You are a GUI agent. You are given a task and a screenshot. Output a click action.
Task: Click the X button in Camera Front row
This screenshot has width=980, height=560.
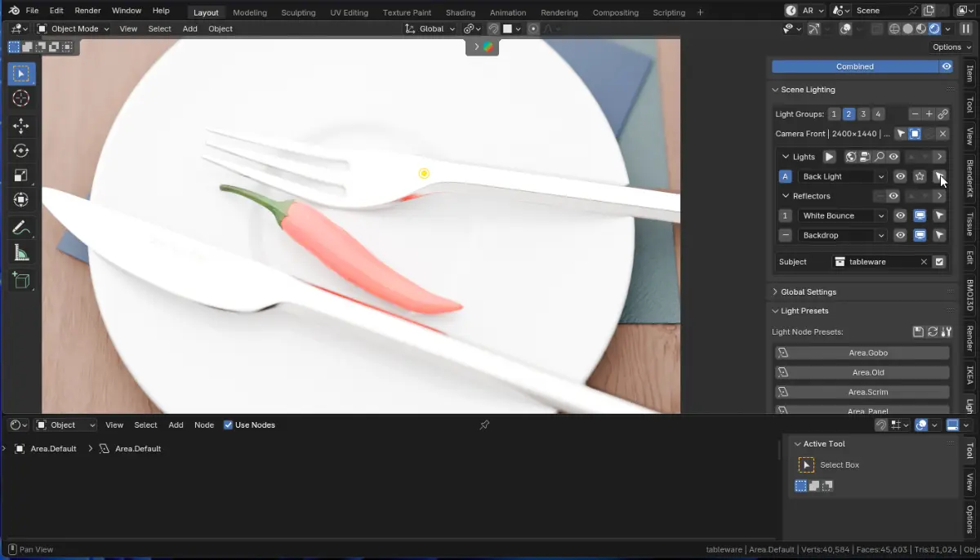pyautogui.click(x=942, y=134)
